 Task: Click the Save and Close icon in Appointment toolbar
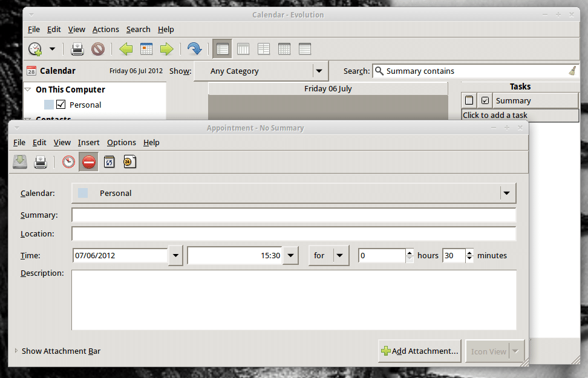click(20, 162)
